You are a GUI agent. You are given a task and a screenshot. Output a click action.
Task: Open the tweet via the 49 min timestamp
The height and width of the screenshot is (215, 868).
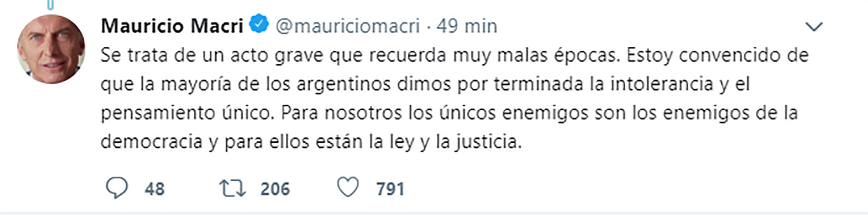click(467, 26)
